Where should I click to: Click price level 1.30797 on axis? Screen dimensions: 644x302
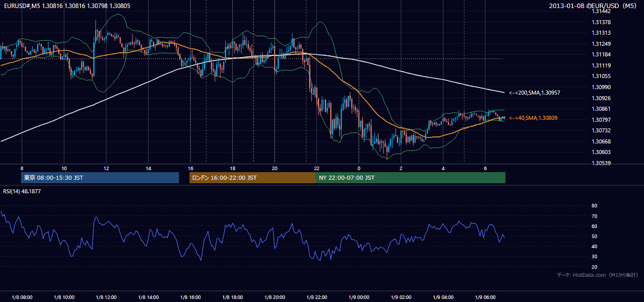pyautogui.click(x=602, y=119)
